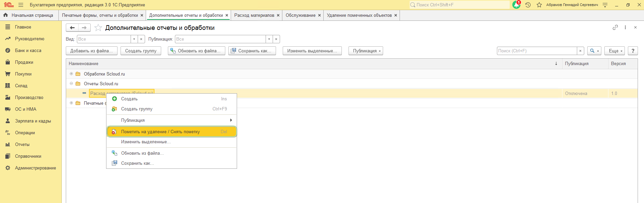Clear the Вид filter

click(141, 39)
